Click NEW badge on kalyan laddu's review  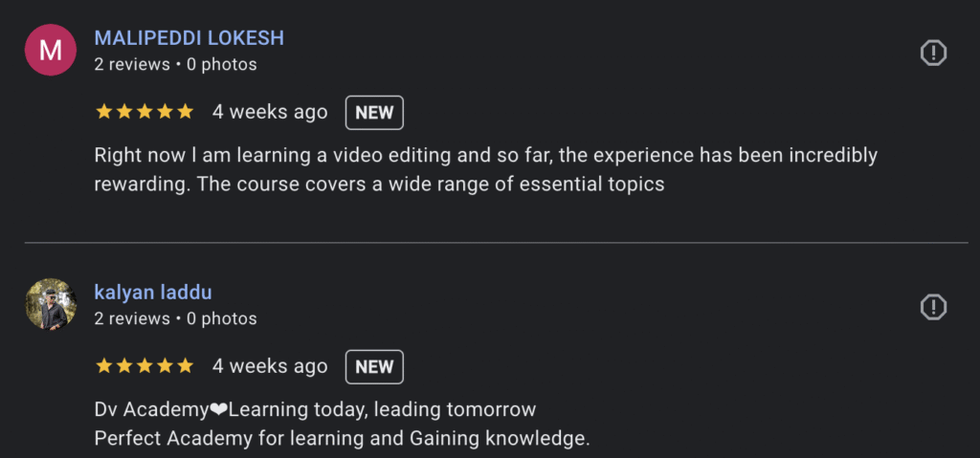(x=374, y=366)
